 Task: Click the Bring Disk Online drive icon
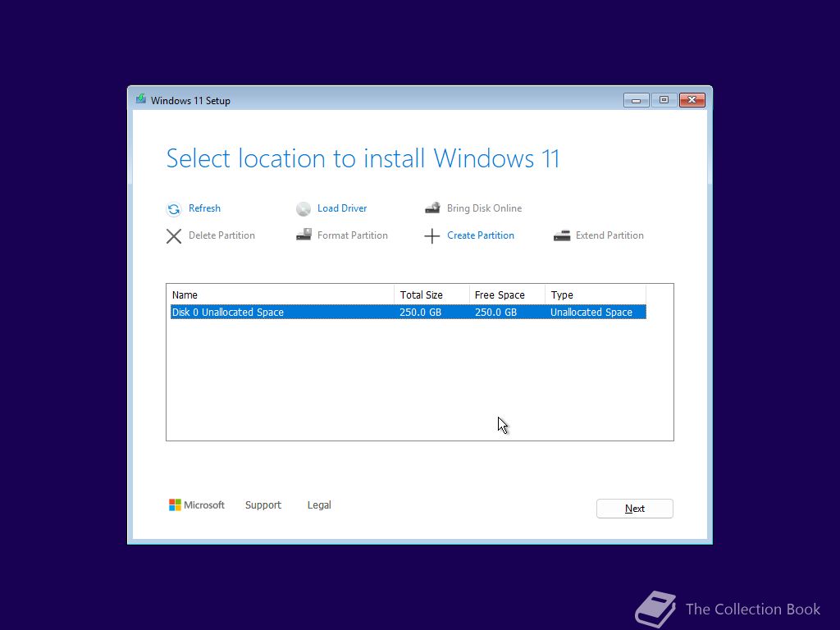pos(432,208)
